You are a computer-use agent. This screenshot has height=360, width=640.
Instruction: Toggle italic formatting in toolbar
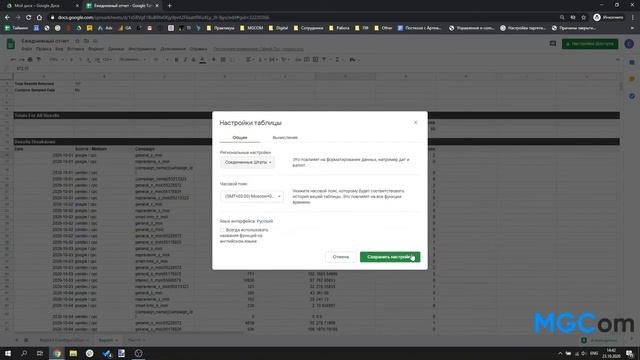(x=185, y=60)
